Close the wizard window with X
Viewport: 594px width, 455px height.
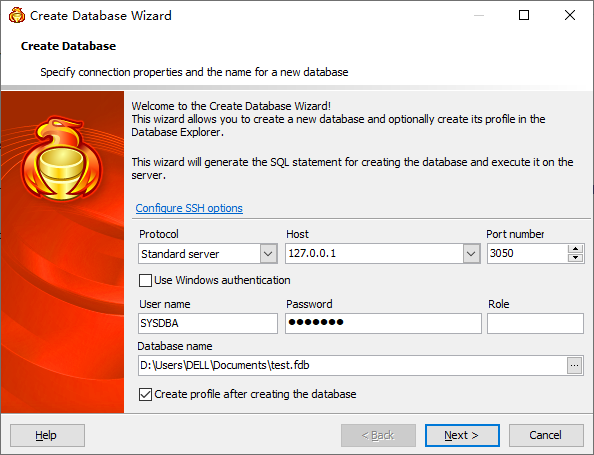[x=570, y=16]
